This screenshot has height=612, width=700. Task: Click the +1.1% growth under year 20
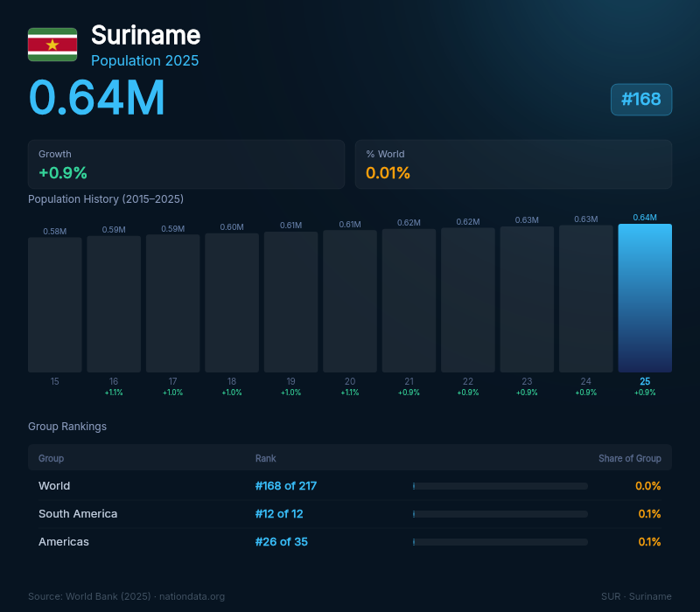coord(350,393)
